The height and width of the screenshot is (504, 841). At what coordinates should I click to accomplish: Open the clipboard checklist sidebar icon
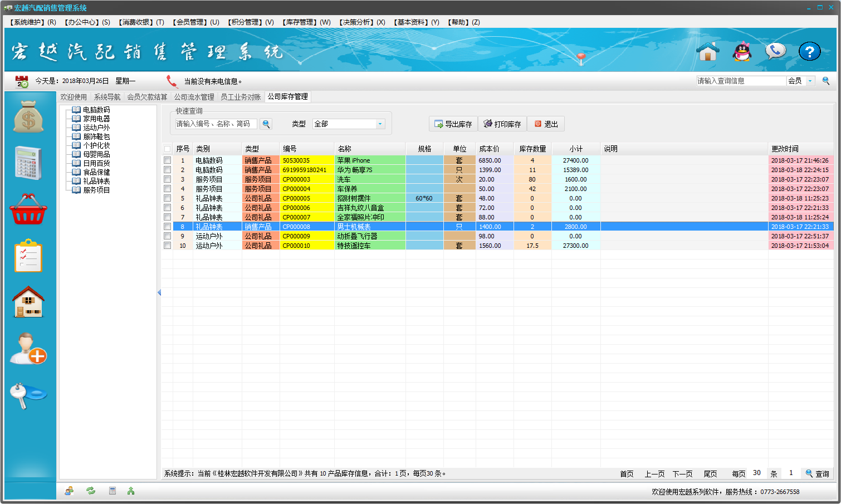point(28,256)
